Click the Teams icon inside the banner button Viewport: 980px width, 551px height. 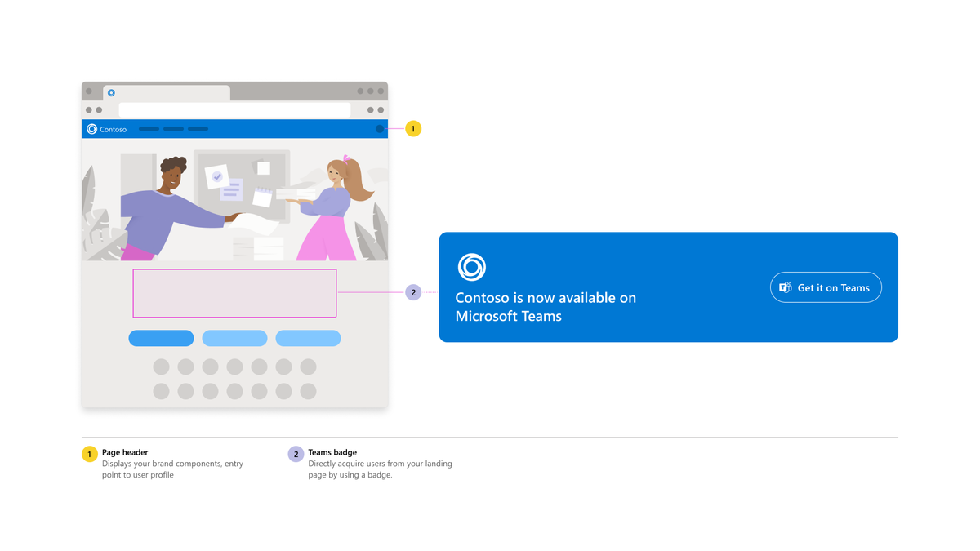tap(786, 287)
